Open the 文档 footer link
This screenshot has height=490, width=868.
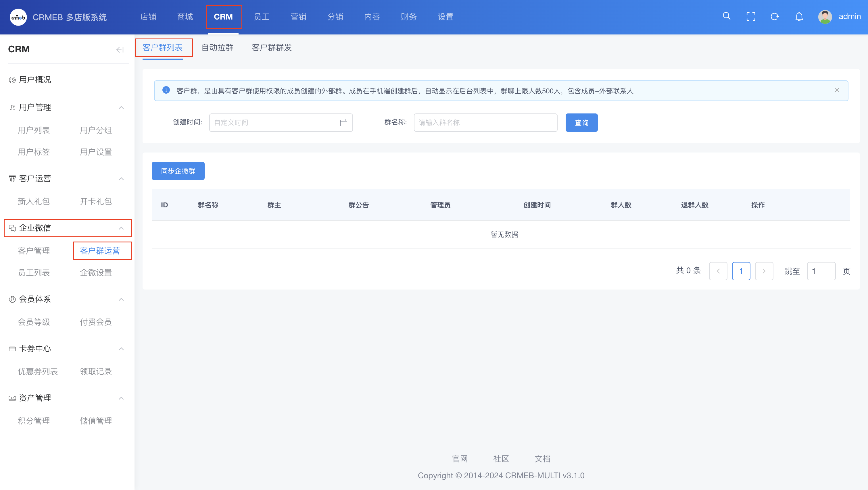pyautogui.click(x=543, y=459)
